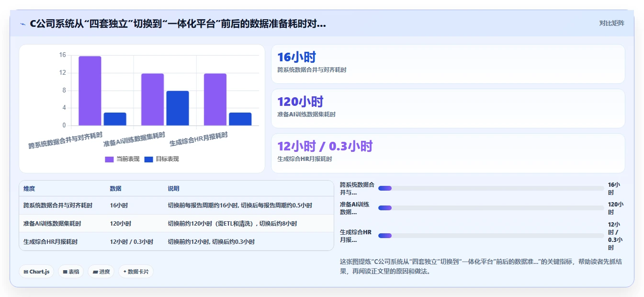Click the 目标表现 legend label
The height and width of the screenshot is (297, 644).
pos(167,159)
